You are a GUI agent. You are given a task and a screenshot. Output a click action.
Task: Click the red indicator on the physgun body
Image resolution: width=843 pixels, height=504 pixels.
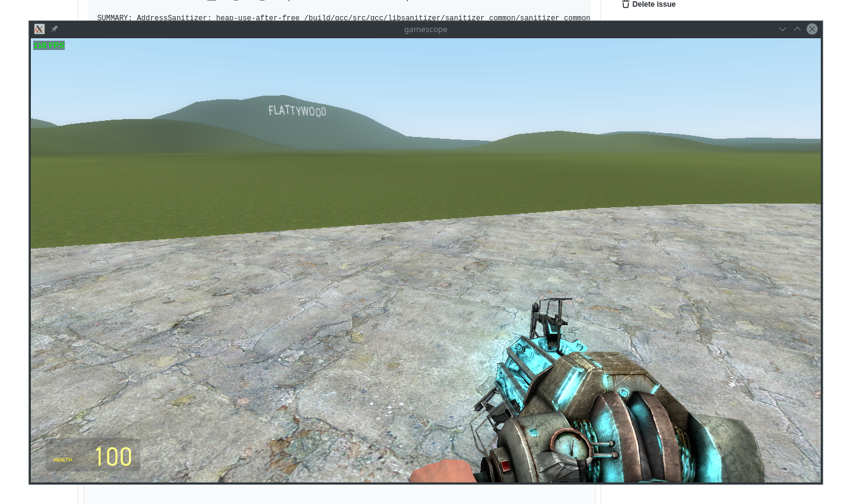[504, 465]
